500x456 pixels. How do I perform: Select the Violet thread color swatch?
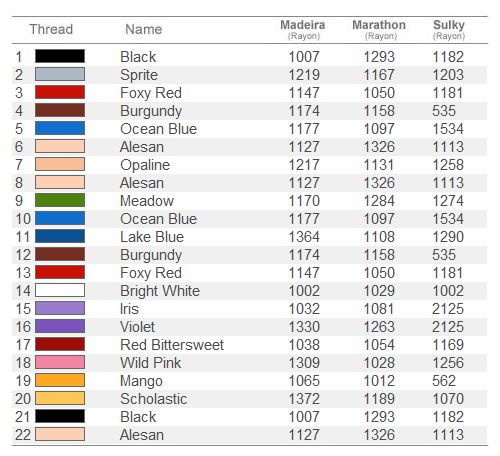(x=60, y=326)
